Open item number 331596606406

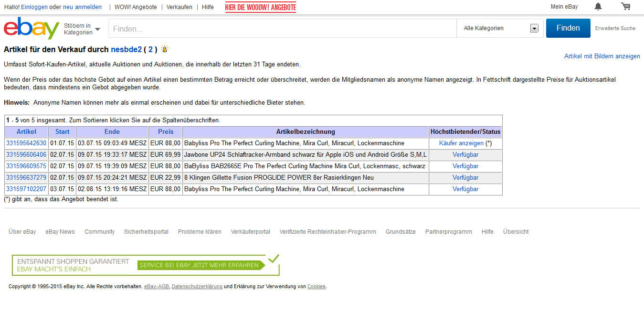26,155
